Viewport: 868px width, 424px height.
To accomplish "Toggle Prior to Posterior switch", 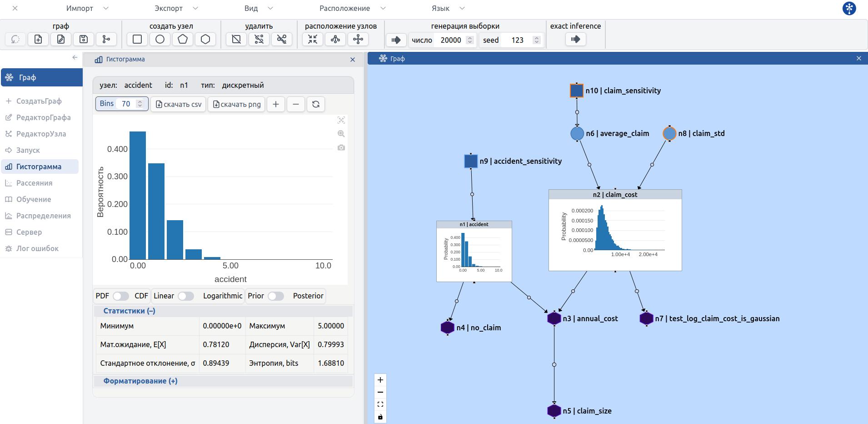I will pyautogui.click(x=275, y=296).
